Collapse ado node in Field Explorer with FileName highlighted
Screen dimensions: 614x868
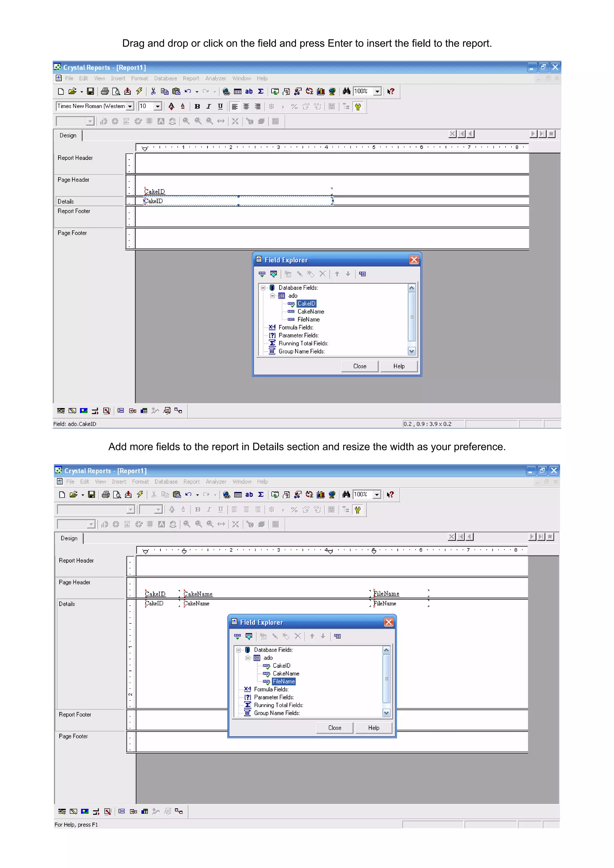[x=248, y=658]
